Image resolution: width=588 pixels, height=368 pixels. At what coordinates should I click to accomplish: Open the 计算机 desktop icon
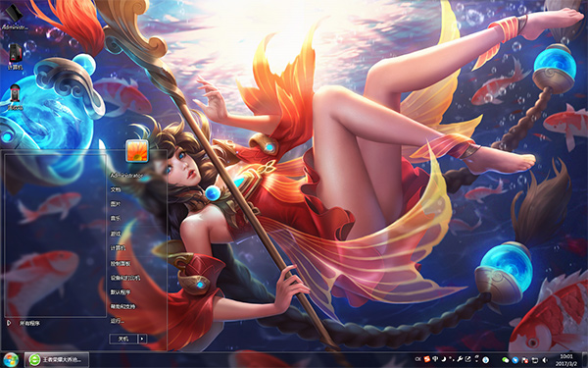click(15, 56)
